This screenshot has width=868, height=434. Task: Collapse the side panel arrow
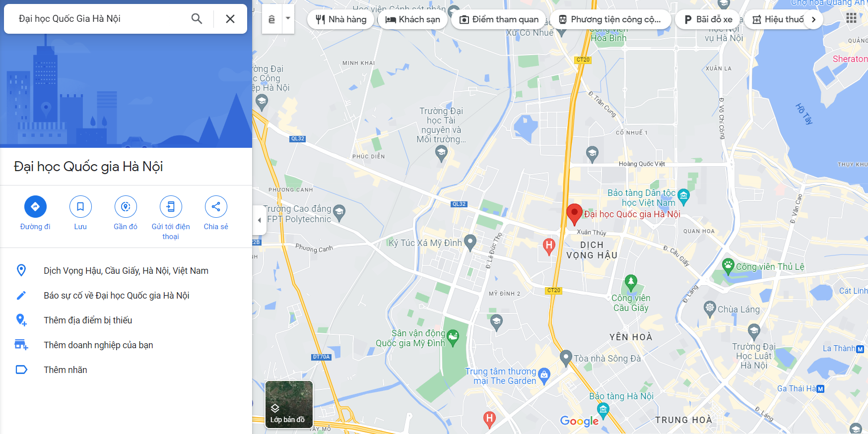[259, 220]
